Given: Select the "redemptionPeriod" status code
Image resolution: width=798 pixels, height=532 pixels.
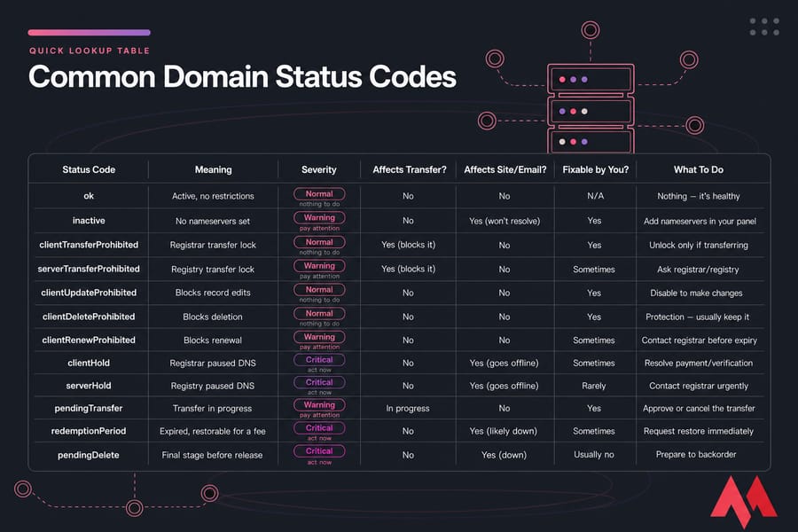Looking at the screenshot, I should pyautogui.click(x=89, y=431).
